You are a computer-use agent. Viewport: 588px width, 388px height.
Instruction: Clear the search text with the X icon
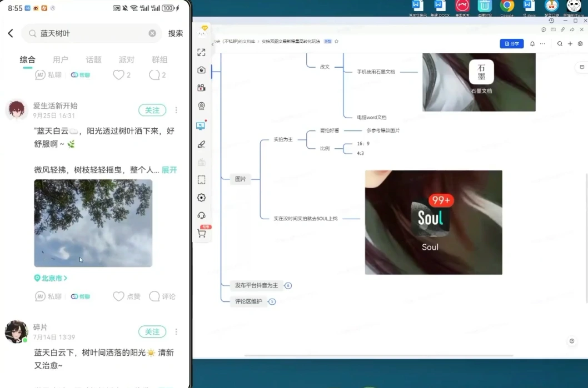152,33
